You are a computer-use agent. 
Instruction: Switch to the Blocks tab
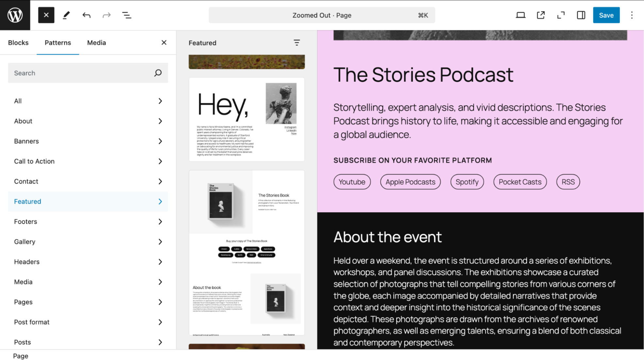click(x=18, y=42)
